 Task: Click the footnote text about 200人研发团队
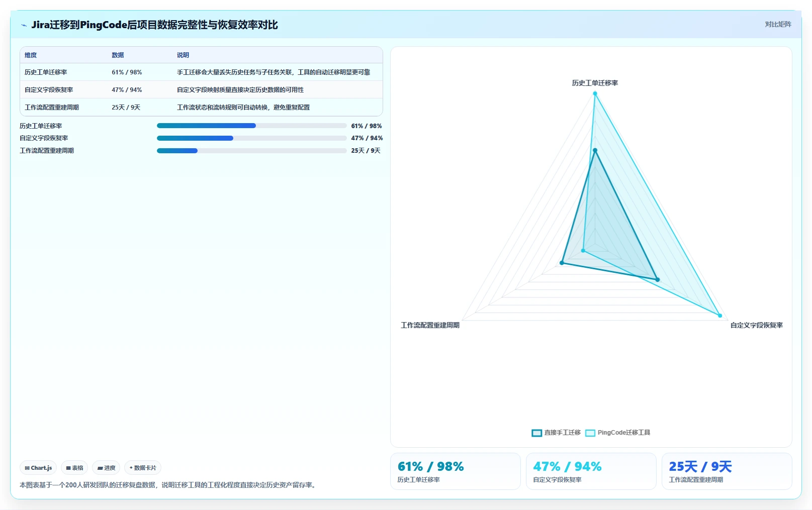(x=169, y=485)
